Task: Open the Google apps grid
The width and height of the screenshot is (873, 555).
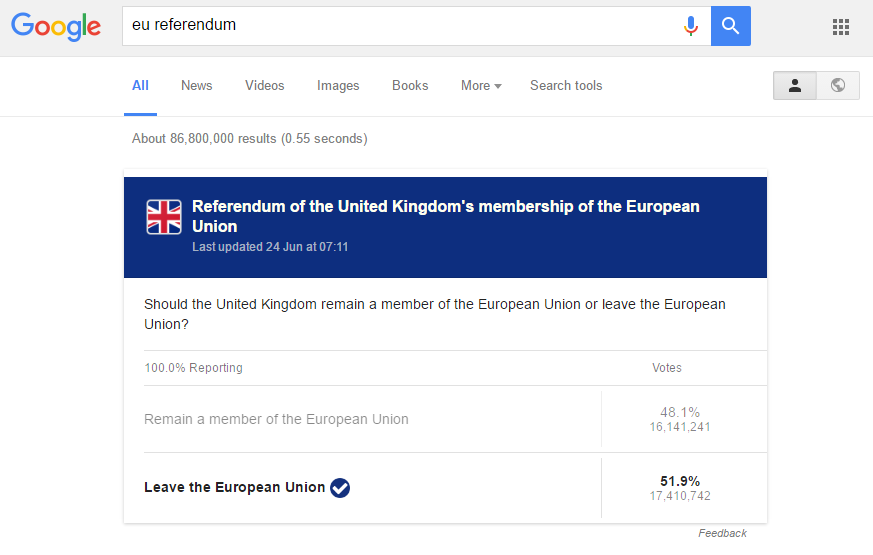Action: tap(841, 26)
